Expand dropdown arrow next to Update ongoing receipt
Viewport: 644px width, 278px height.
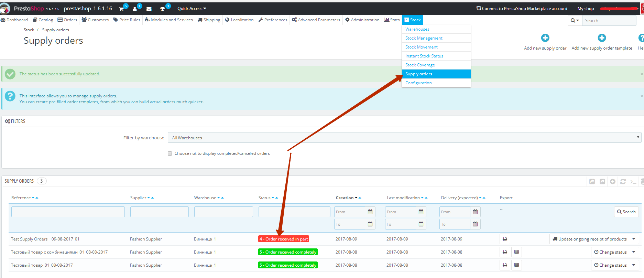[x=634, y=239]
